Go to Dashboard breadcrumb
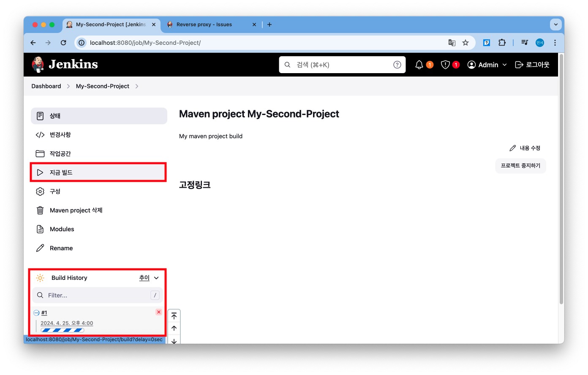 click(46, 86)
